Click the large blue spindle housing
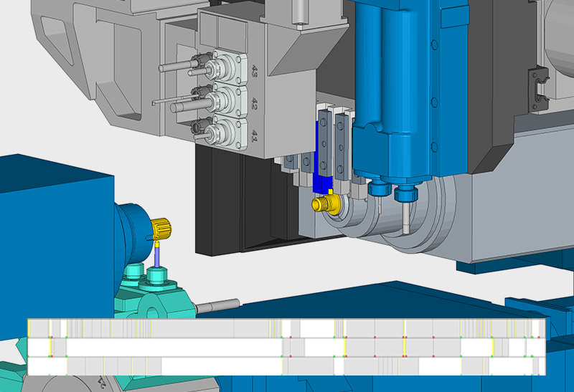Image resolution: width=574 pixels, height=392 pixels. click(x=398, y=93)
